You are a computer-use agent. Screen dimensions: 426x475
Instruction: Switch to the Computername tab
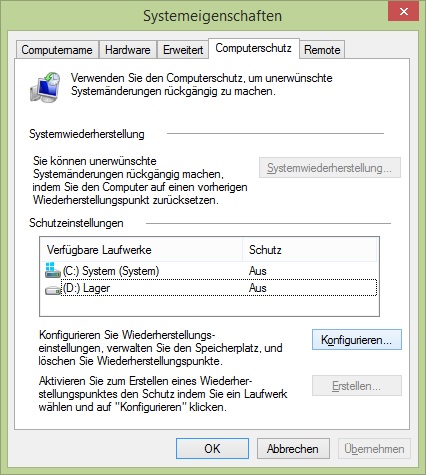[x=57, y=50]
